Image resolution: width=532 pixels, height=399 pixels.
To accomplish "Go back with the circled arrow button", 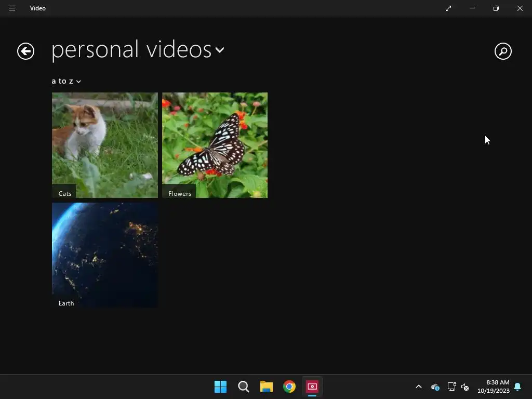I will pos(26,51).
